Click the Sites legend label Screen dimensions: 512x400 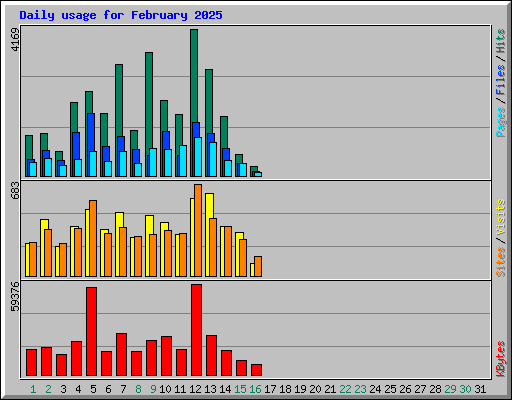click(501, 262)
